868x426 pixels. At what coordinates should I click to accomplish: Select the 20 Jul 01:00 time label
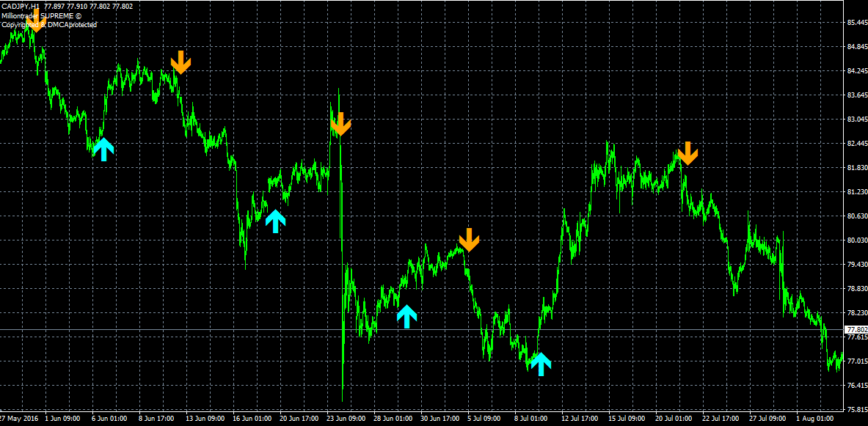pyautogui.click(x=675, y=418)
